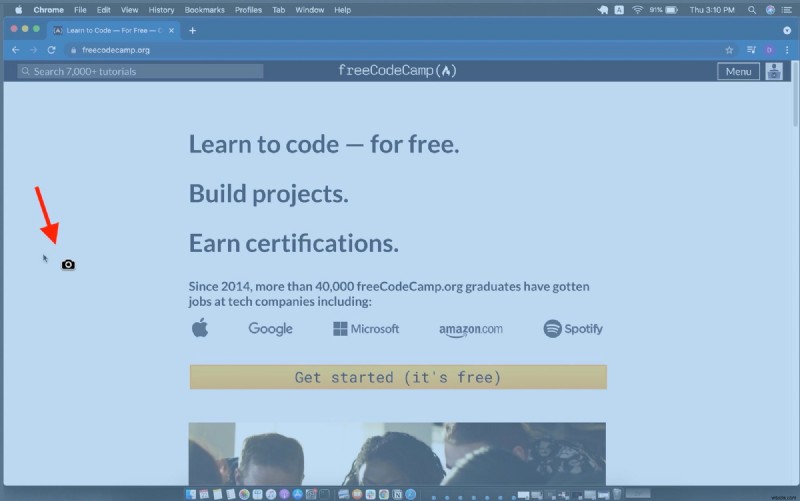Click the Google company logo

coord(270,329)
